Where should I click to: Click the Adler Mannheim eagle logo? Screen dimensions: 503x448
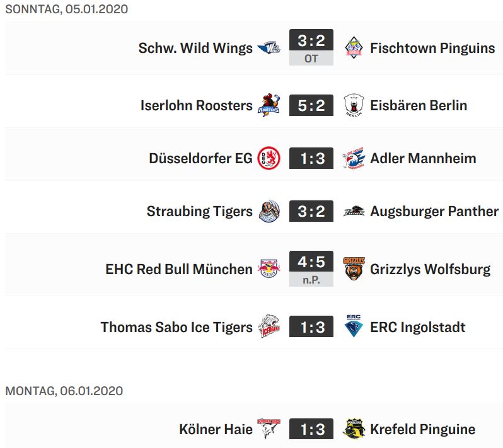point(354,158)
